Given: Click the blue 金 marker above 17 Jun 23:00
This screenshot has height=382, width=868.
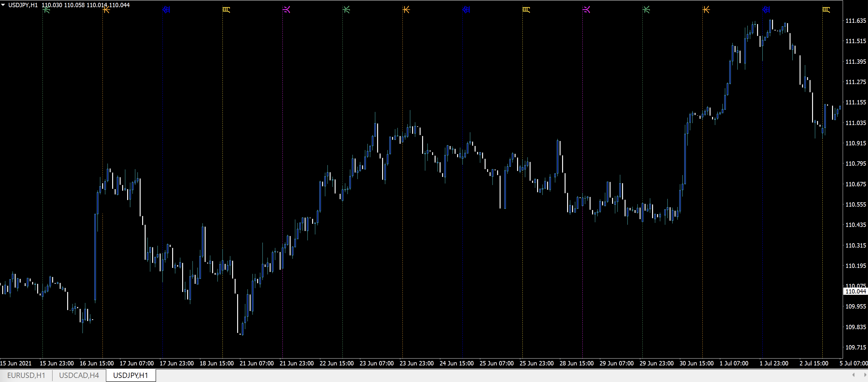Looking at the screenshot, I should point(166,9).
